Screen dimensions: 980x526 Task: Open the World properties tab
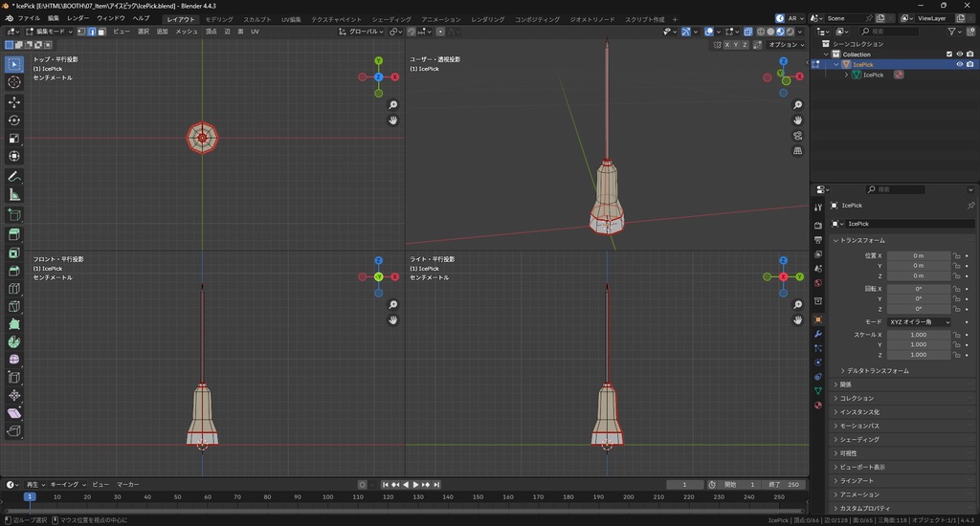818,283
